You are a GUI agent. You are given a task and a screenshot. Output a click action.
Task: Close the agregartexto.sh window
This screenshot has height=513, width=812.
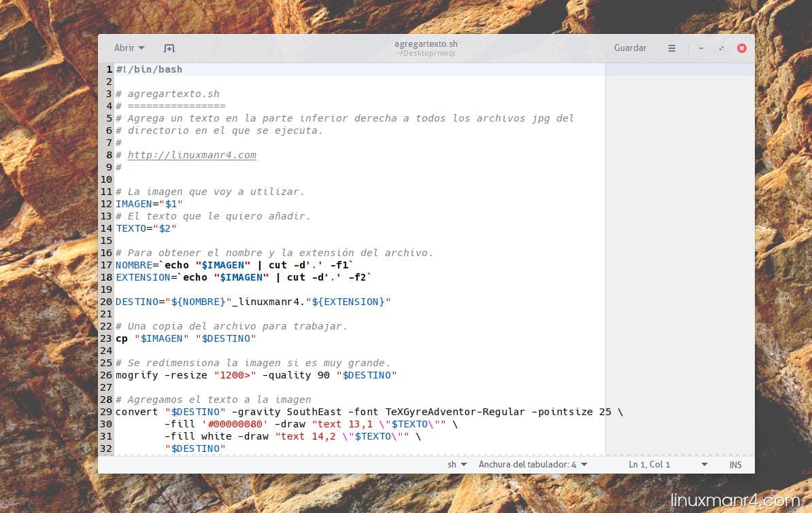[741, 48]
